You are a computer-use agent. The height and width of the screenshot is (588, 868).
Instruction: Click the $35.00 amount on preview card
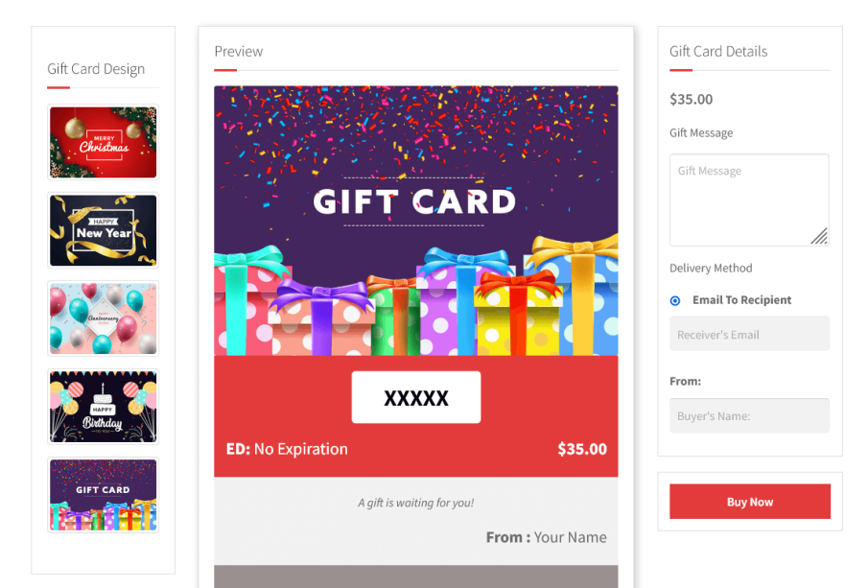(582, 449)
